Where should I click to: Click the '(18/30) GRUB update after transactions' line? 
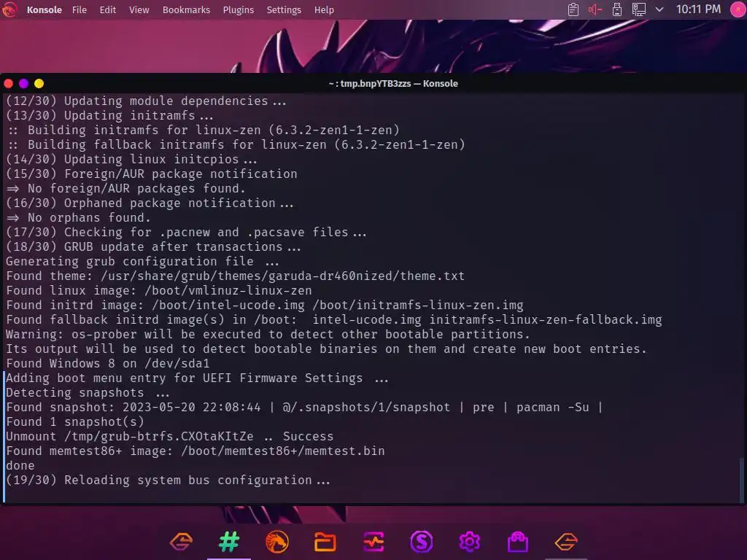click(153, 246)
